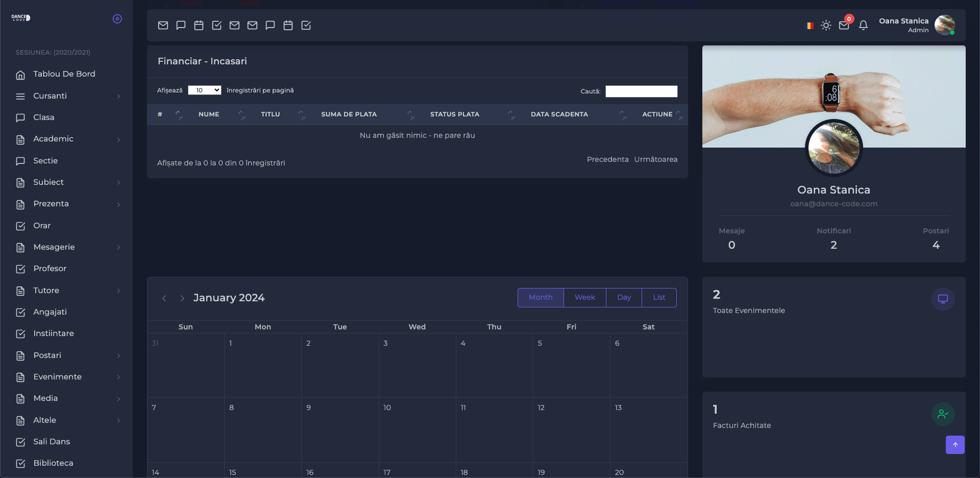Toggle light theme with the sun icon
The image size is (980, 478).
(826, 26)
